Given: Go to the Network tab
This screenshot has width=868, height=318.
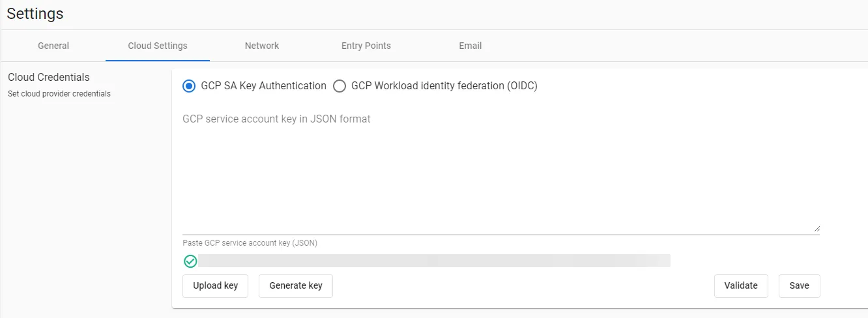Looking at the screenshot, I should [x=262, y=46].
